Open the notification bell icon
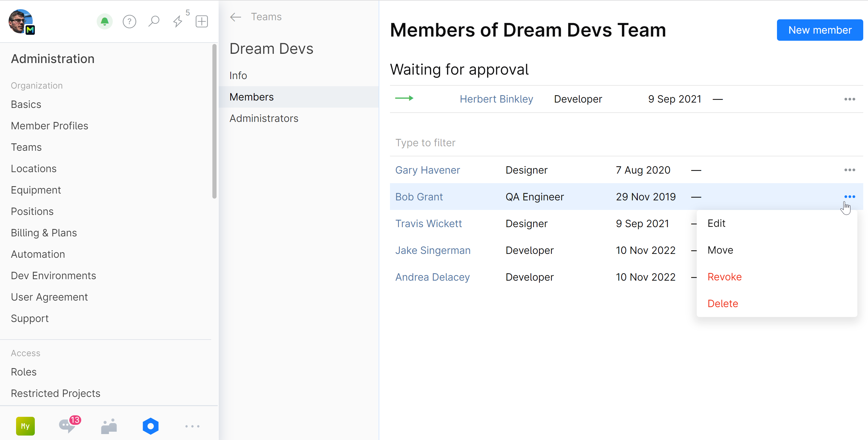The image size is (868, 440). pos(104,21)
